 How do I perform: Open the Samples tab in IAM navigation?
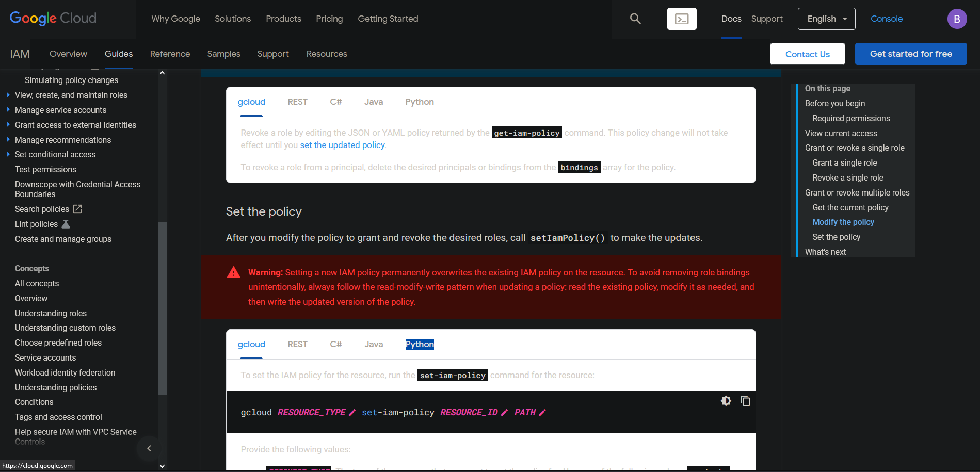(x=223, y=54)
